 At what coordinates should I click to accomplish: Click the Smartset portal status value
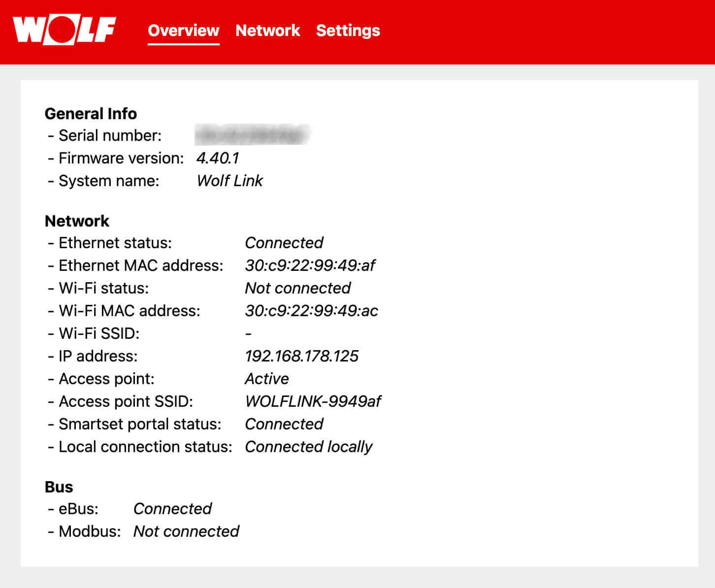[284, 424]
